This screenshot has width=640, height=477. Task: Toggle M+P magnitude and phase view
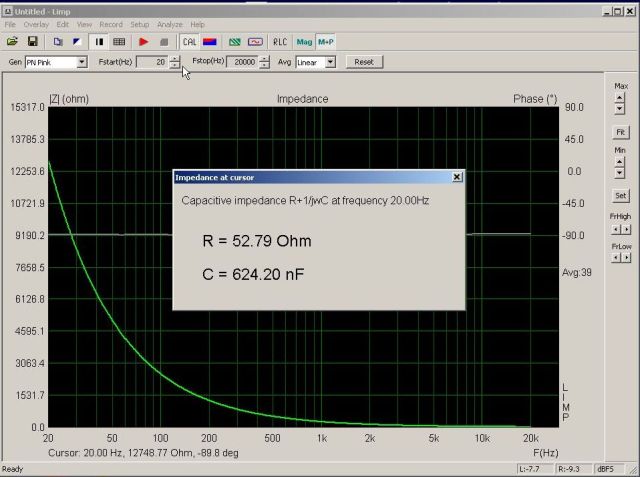pos(326,42)
